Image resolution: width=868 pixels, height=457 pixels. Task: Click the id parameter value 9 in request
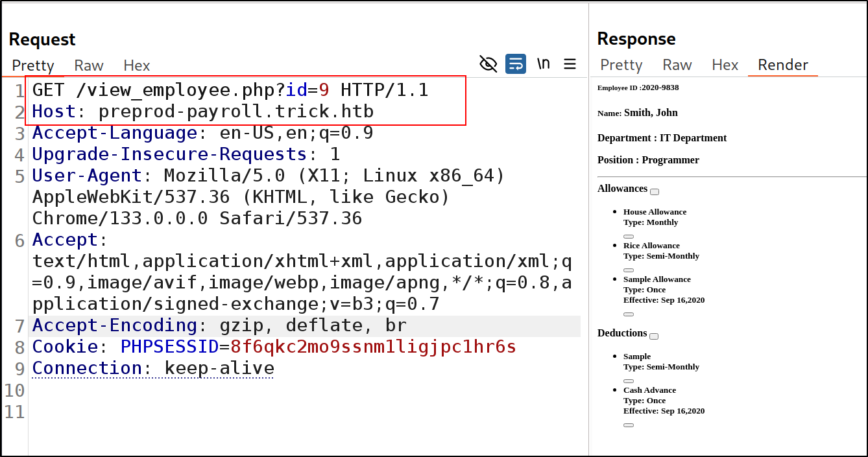point(324,90)
